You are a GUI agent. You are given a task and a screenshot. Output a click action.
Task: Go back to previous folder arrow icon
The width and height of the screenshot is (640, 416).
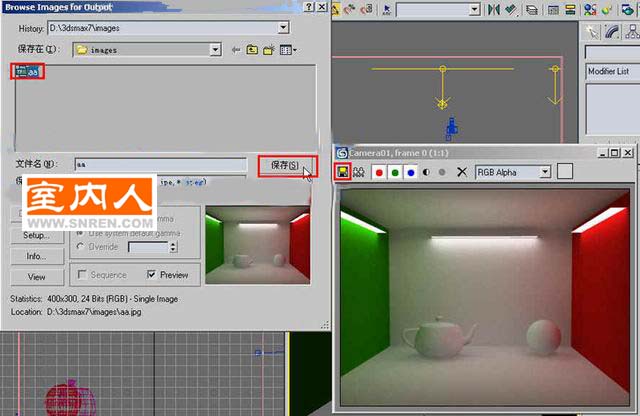(236, 50)
